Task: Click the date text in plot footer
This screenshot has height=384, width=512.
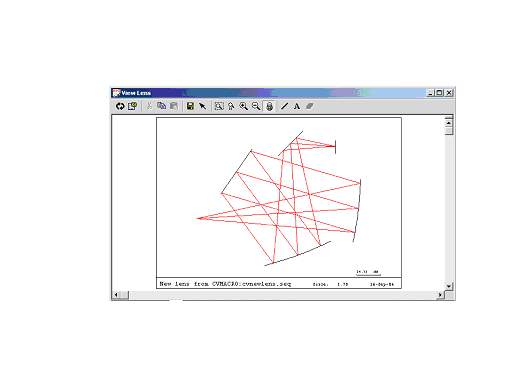Action: pos(382,285)
